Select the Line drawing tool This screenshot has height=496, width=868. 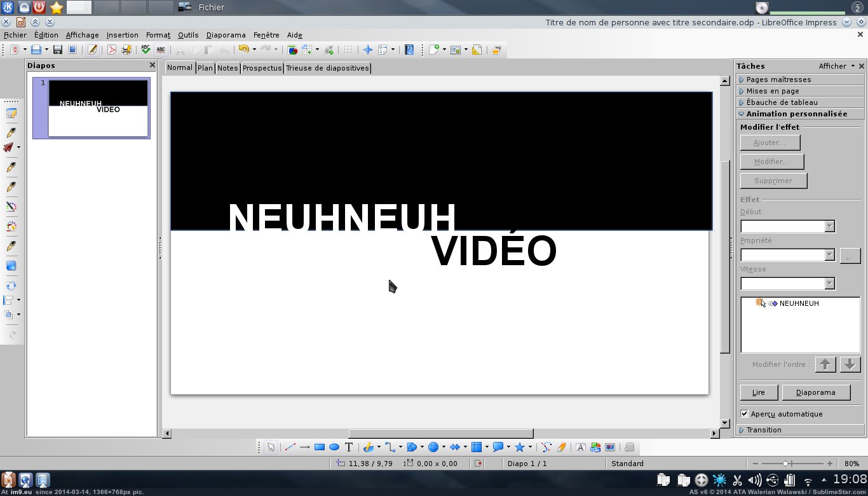(290, 447)
